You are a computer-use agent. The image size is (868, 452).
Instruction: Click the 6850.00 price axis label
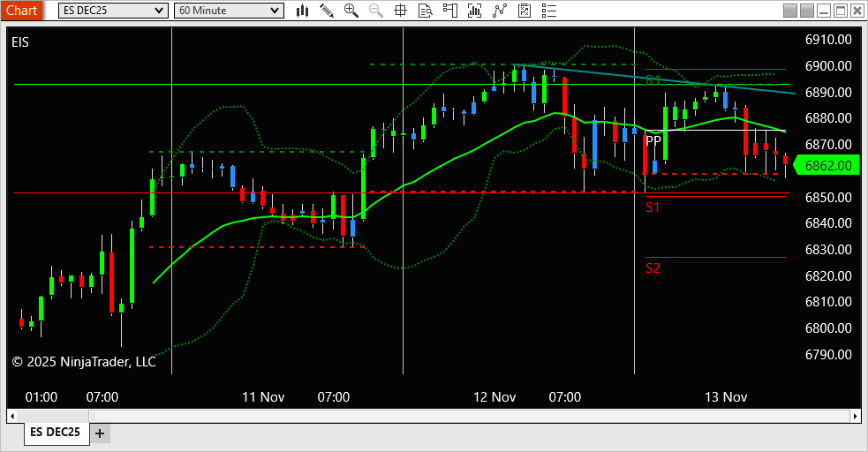click(828, 197)
